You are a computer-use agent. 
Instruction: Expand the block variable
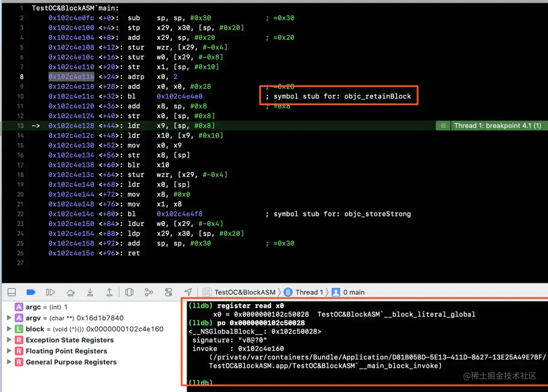click(x=10, y=329)
